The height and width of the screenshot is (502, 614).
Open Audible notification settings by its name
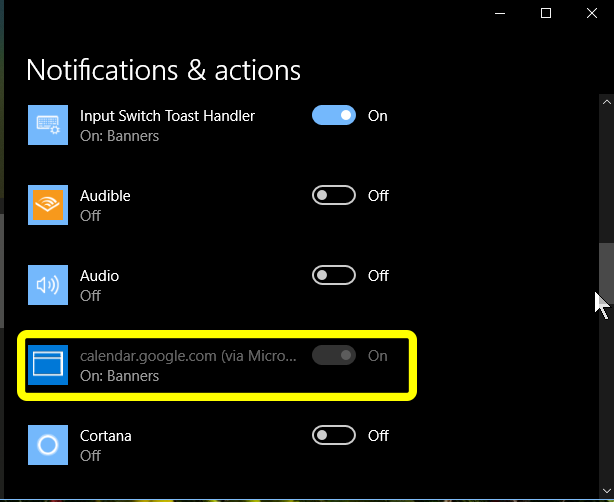tap(105, 196)
